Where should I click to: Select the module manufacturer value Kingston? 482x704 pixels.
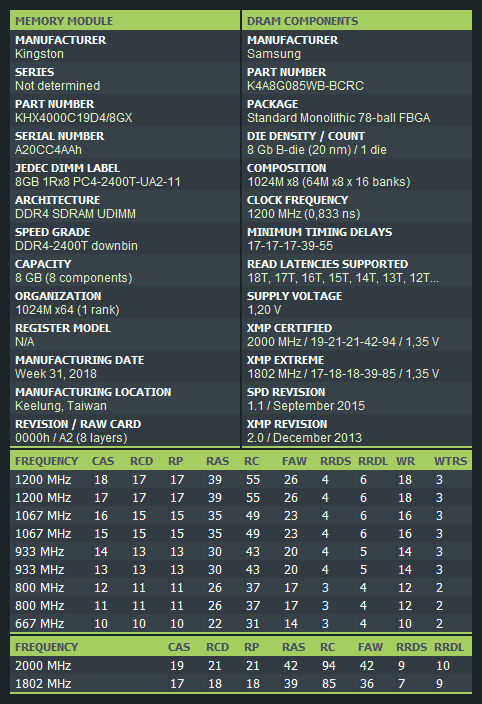click(39, 54)
